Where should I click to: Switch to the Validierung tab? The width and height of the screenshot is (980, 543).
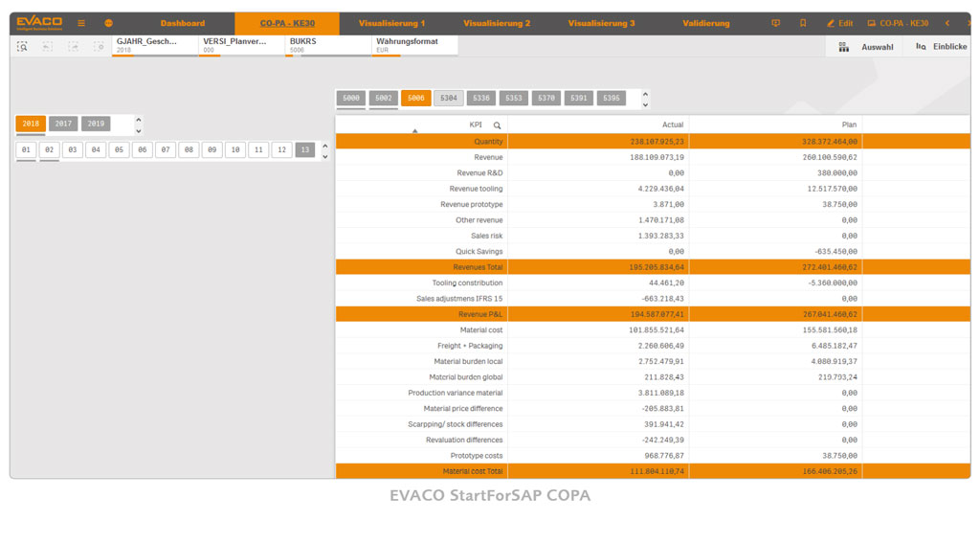coord(706,23)
